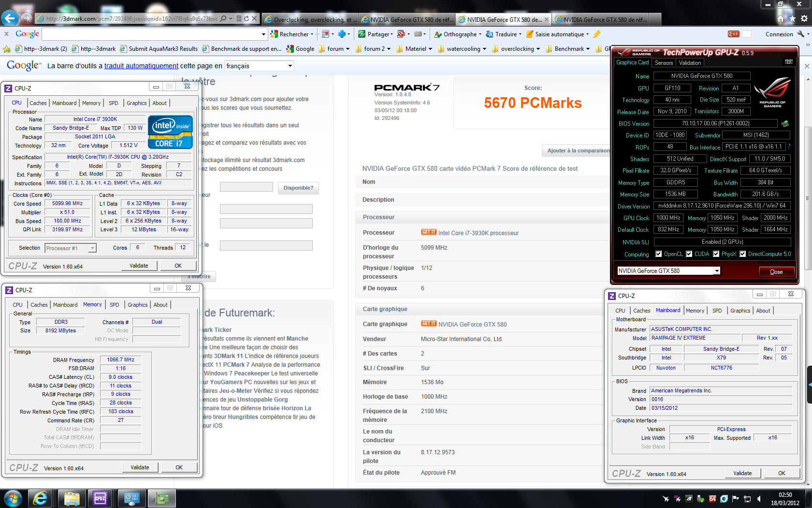The height and width of the screenshot is (508, 812).
Task: Click the GPU-Z Bus Interface question mark
Action: coord(789,147)
